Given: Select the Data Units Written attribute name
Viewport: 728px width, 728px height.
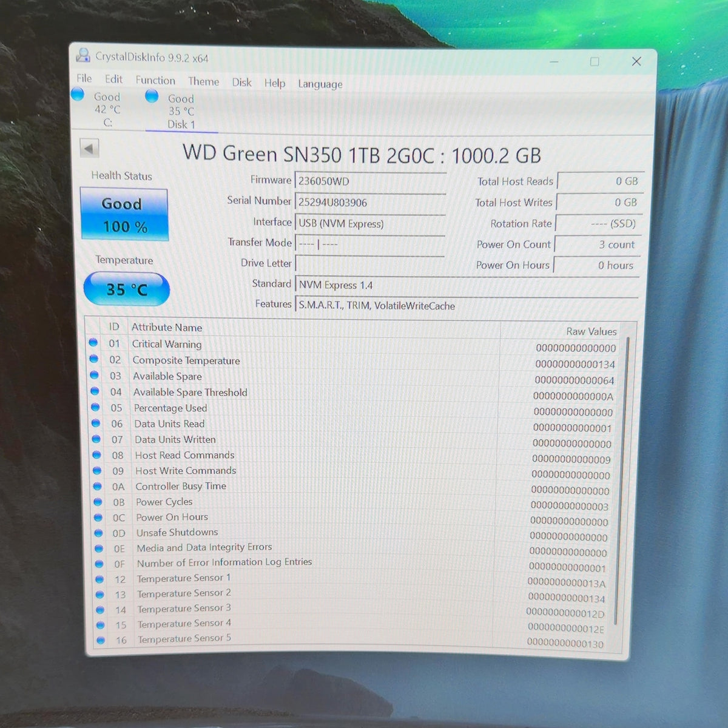Looking at the screenshot, I should (x=175, y=440).
